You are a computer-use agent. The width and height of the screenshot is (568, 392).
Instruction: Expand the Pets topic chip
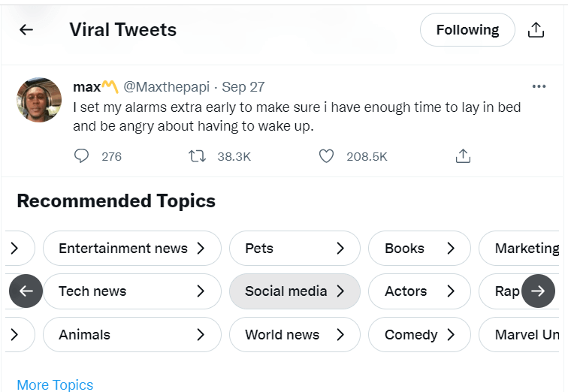click(295, 249)
